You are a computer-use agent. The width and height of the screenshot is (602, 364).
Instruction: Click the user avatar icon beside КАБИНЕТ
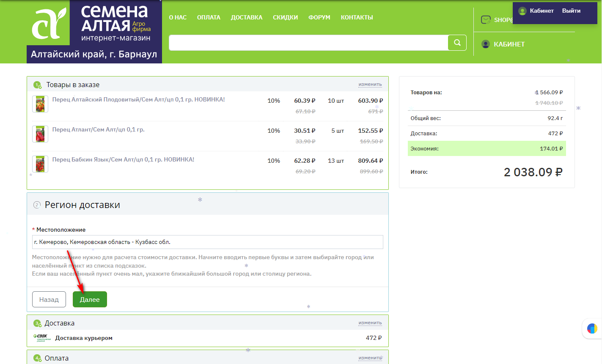(486, 44)
